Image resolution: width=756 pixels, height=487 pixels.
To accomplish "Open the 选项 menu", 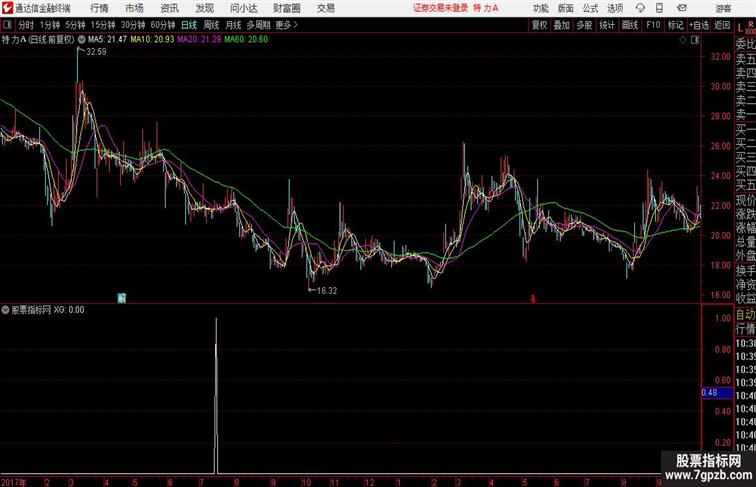I will pos(615,9).
